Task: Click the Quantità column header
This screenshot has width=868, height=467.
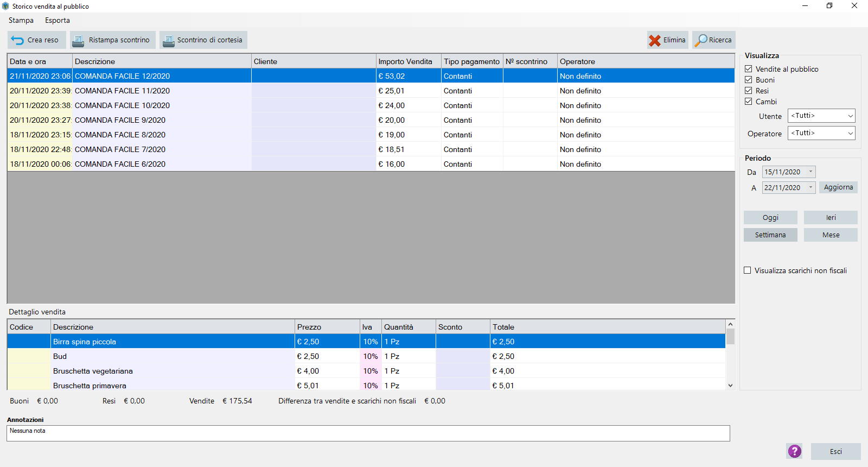Action: tap(409, 327)
